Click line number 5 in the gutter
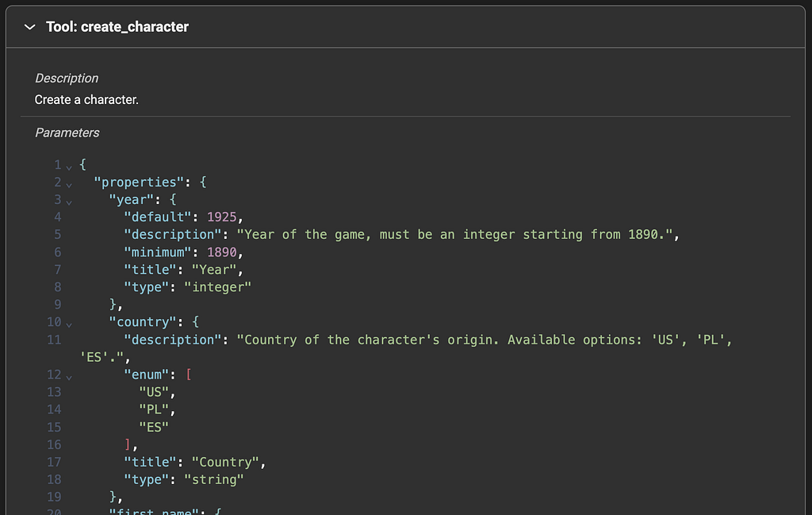 (57, 235)
